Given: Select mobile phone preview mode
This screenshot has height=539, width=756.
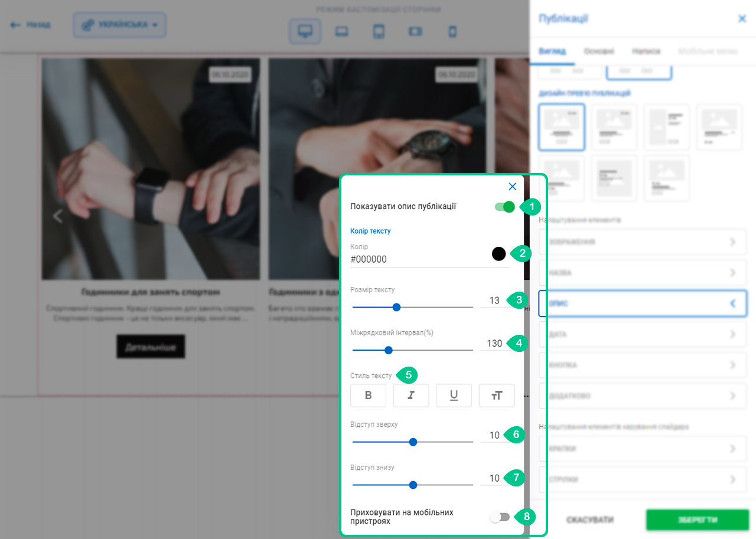Looking at the screenshot, I should coord(452,31).
